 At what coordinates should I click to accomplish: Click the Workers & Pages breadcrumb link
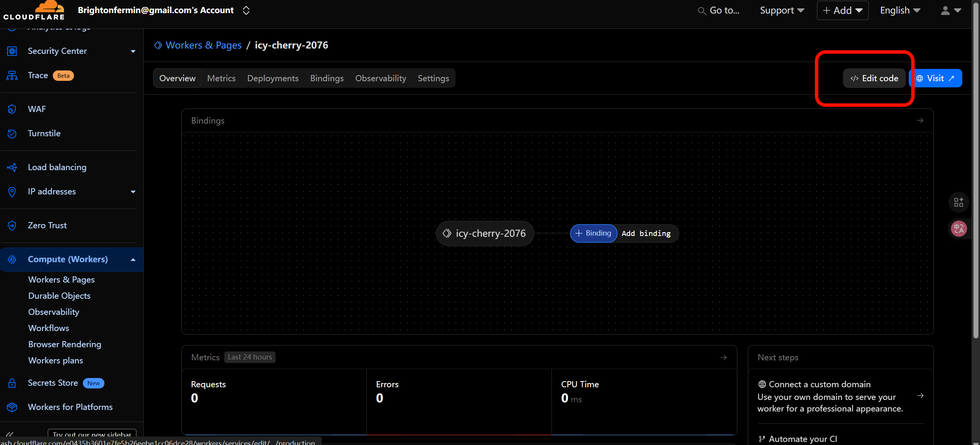203,45
